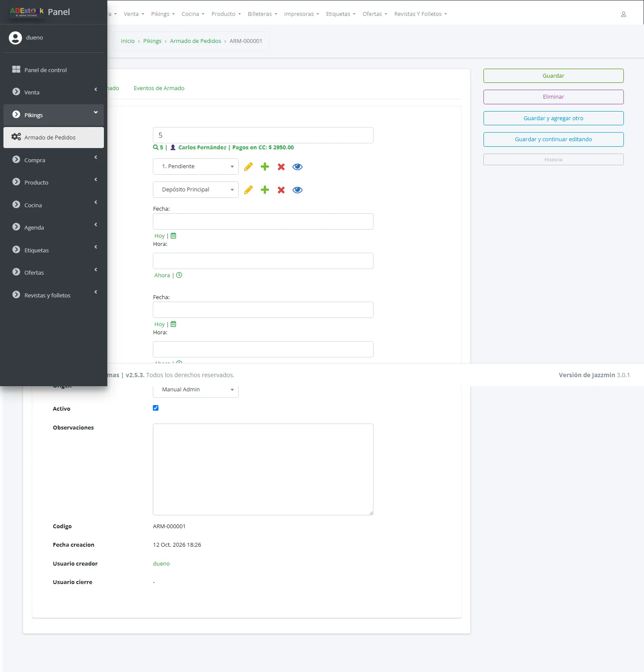This screenshot has width=644, height=672.
Task: Click the eye view icon beside Depósito Principal
Action: coord(298,190)
